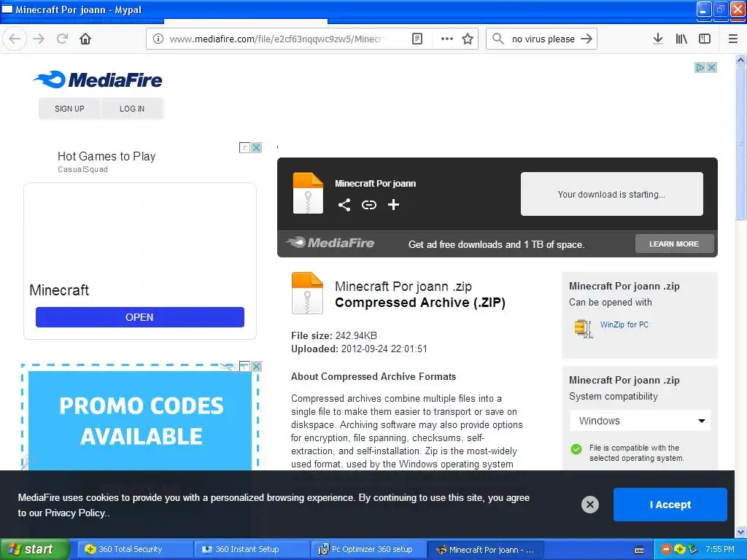Switch to 360 Total Security taskbar item
Image resolution: width=747 pixels, height=560 pixels.
click(134, 549)
